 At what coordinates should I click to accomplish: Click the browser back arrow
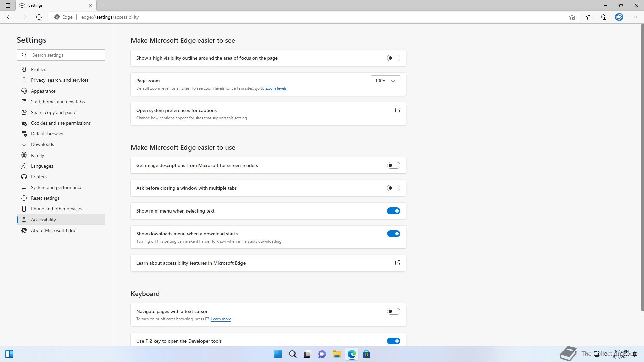(x=9, y=17)
